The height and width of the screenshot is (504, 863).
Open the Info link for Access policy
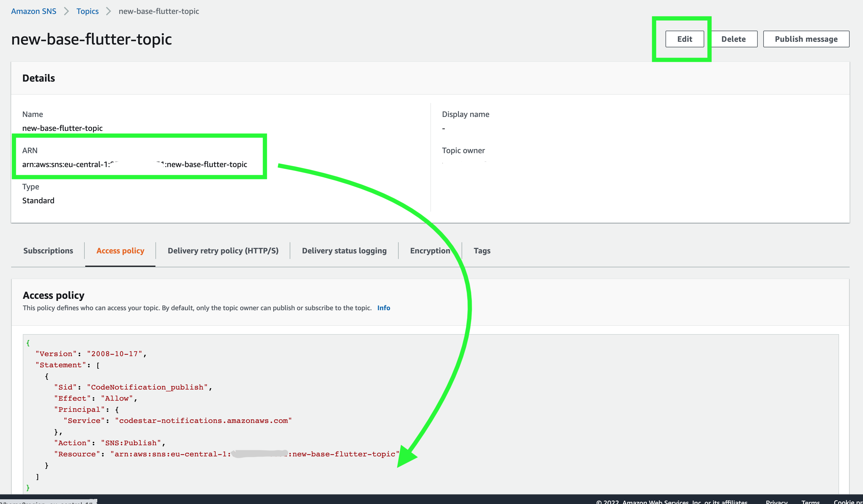[x=384, y=308]
